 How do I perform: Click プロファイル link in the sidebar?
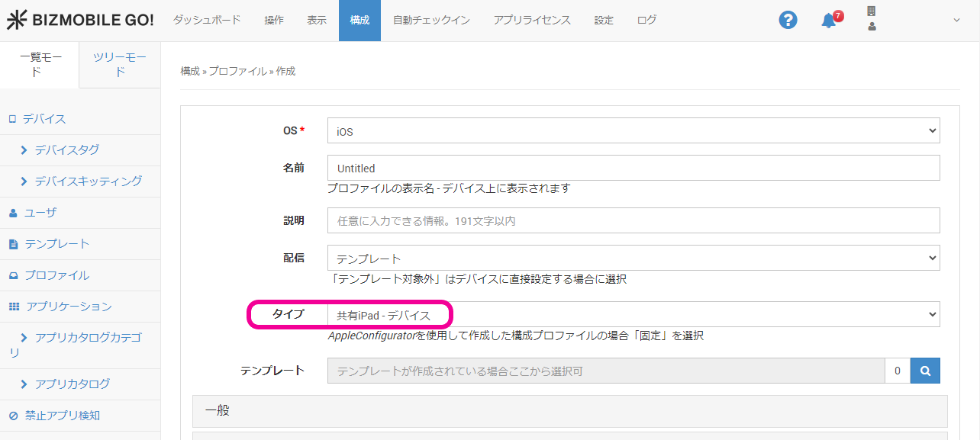56,275
